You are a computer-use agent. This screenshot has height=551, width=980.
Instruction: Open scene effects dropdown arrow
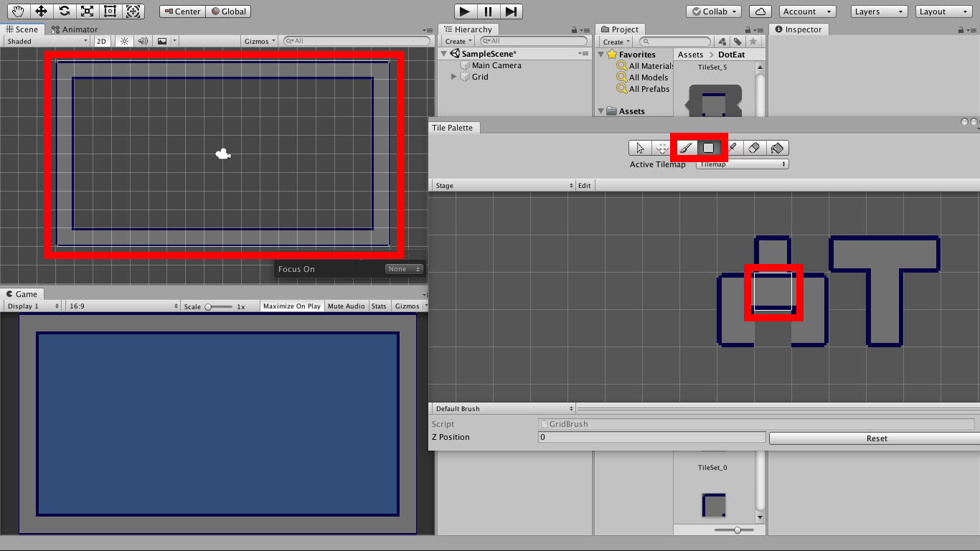click(174, 41)
